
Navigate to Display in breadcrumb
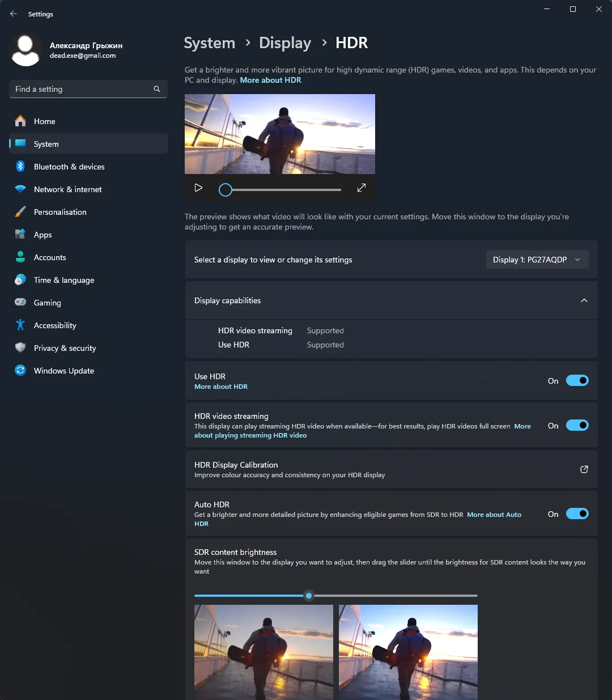coord(285,43)
